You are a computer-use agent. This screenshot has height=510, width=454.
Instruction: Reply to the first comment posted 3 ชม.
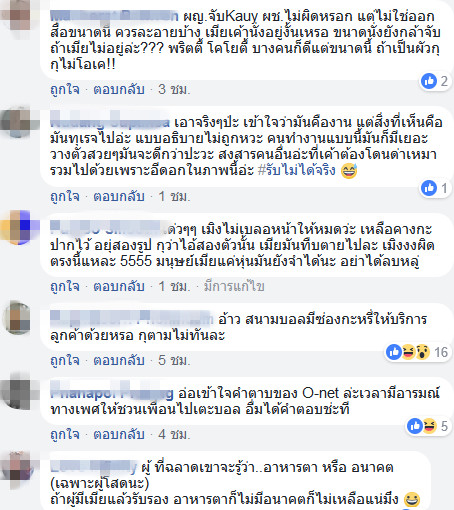tap(119, 89)
